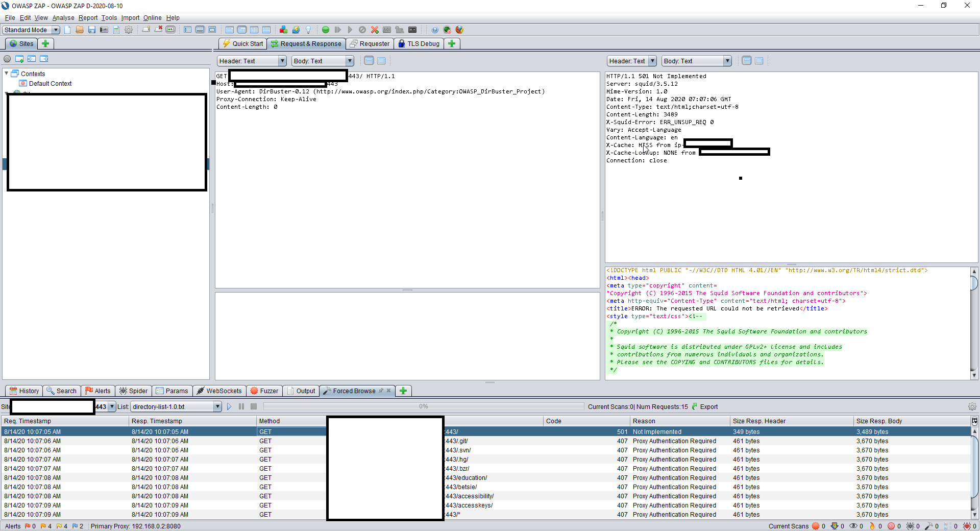Add a new tab with the green plus
This screenshot has height=531, width=980.
point(403,391)
